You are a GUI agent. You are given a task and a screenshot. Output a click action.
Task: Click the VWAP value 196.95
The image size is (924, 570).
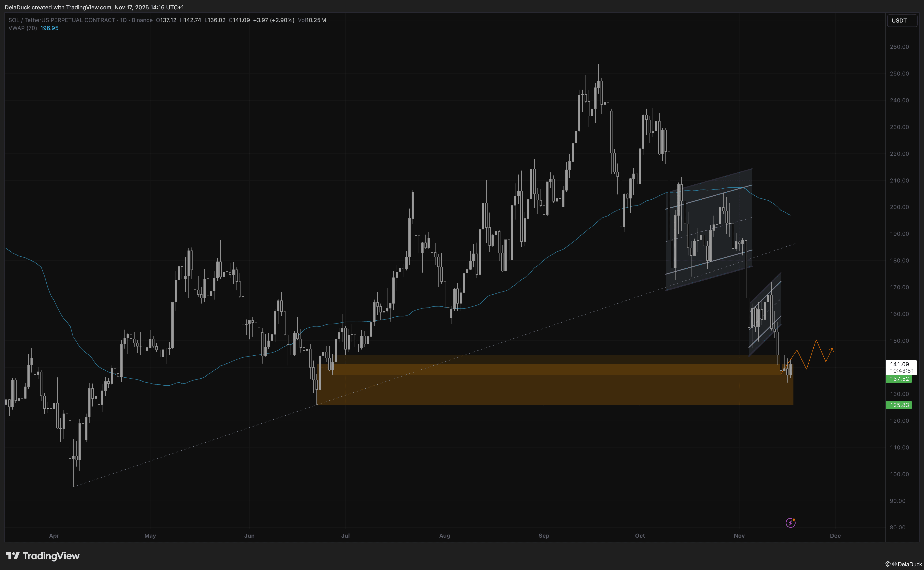click(x=49, y=28)
